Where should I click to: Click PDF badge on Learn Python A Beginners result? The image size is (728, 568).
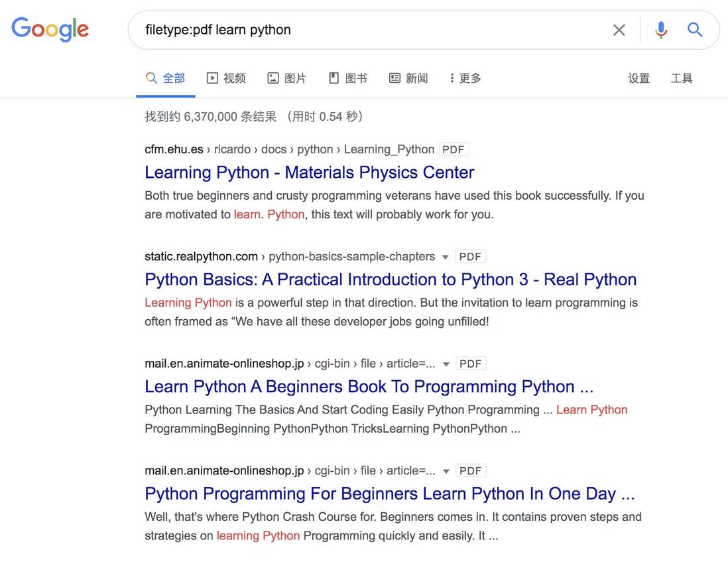(470, 364)
